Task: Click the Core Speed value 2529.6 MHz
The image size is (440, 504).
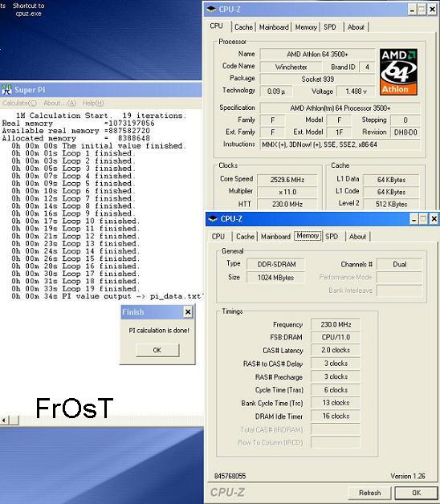Action: (x=287, y=180)
